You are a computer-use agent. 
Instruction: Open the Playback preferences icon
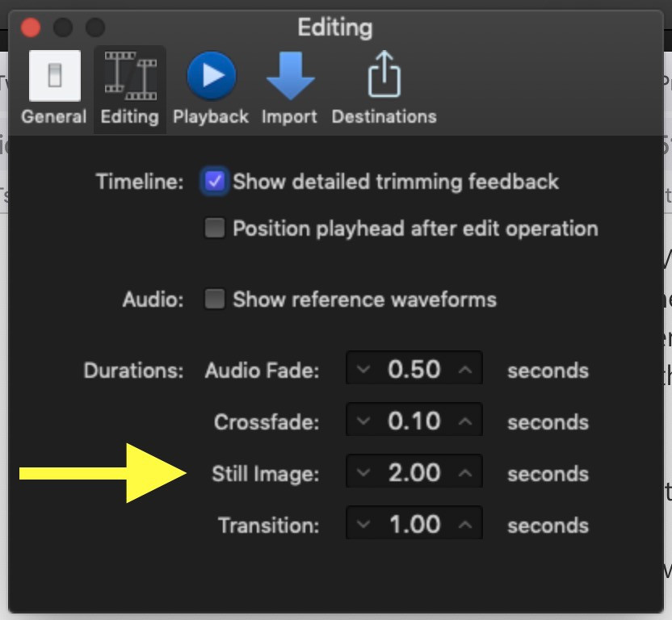pyautogui.click(x=211, y=76)
